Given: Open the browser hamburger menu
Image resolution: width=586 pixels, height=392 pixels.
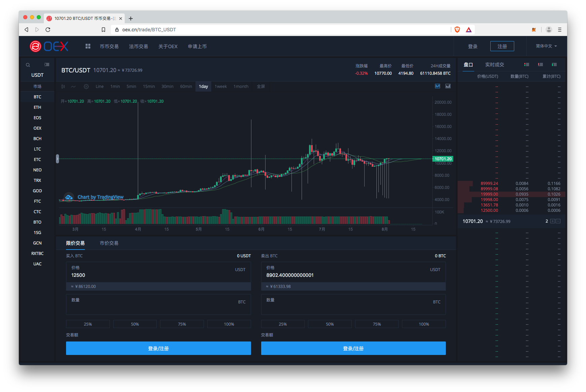Looking at the screenshot, I should pyautogui.click(x=560, y=30).
